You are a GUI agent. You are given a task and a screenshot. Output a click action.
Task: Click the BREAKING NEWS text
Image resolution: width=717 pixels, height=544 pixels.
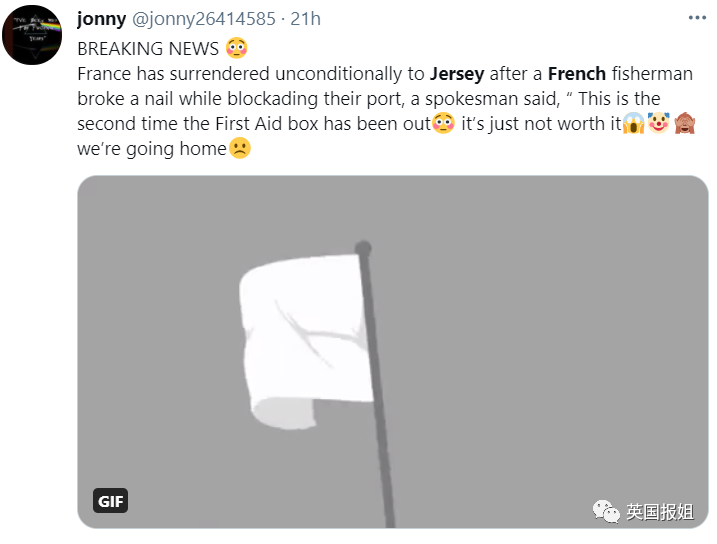tap(148, 48)
